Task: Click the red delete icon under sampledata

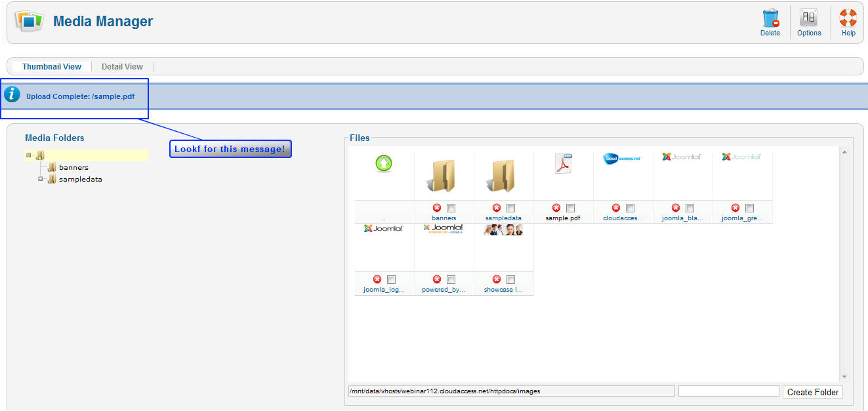Action: tap(497, 208)
